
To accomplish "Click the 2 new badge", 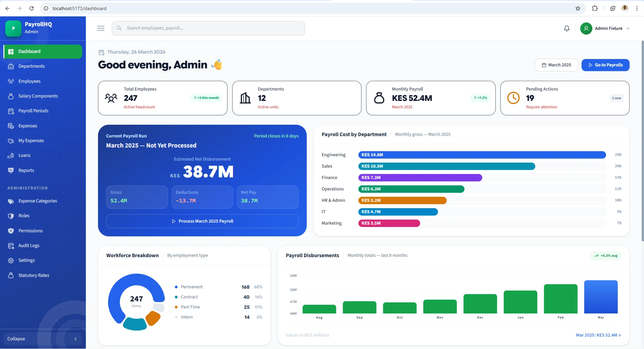I will 616,98.
